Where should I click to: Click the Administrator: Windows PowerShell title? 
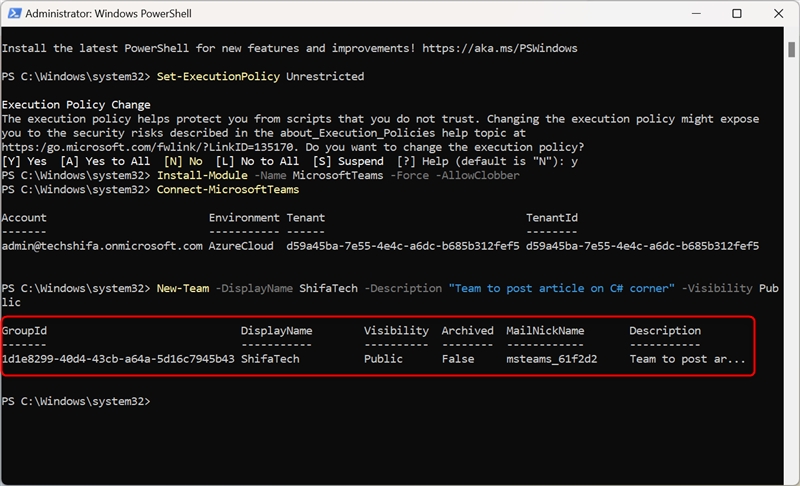tap(108, 14)
